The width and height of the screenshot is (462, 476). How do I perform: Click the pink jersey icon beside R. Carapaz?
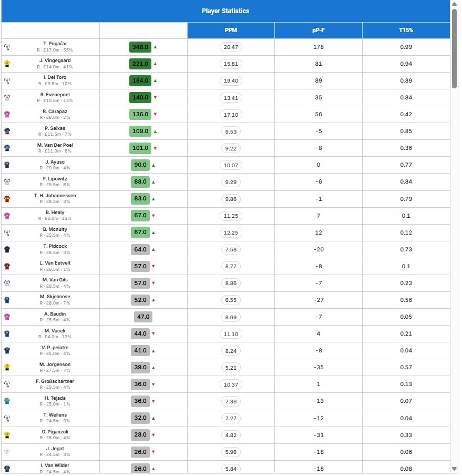click(x=7, y=115)
